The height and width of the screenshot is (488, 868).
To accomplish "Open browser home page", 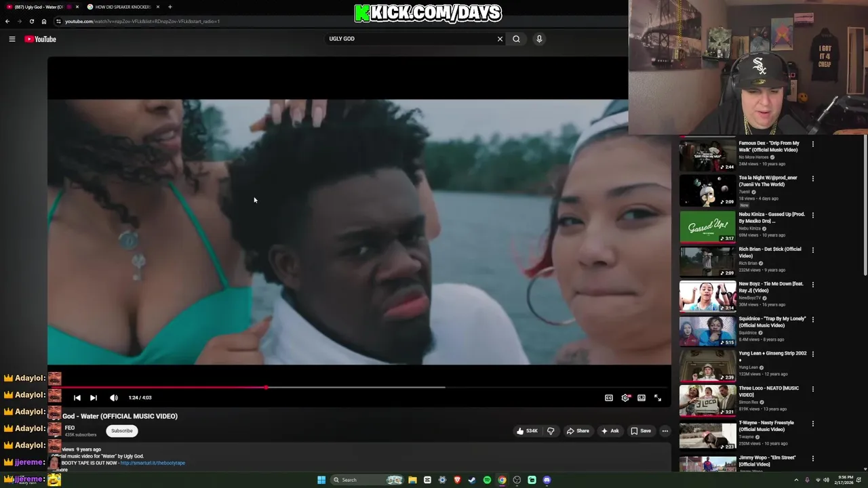I will pos(44,21).
